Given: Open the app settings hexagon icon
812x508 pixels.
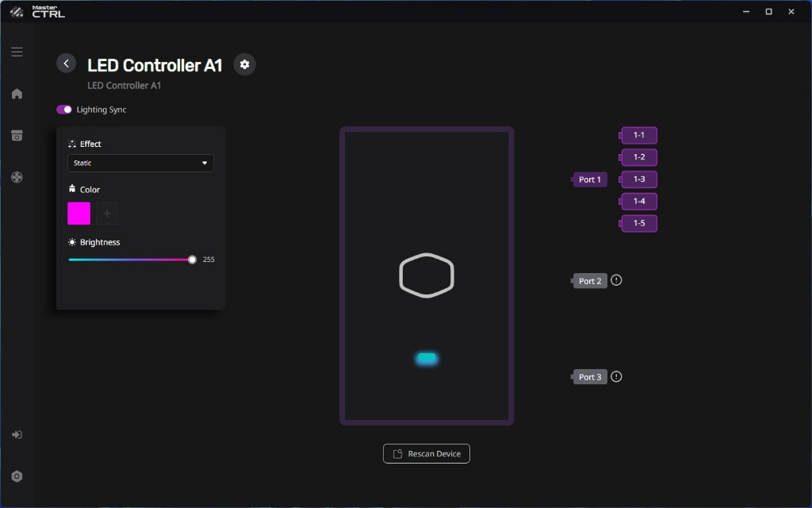Looking at the screenshot, I should tap(17, 476).
